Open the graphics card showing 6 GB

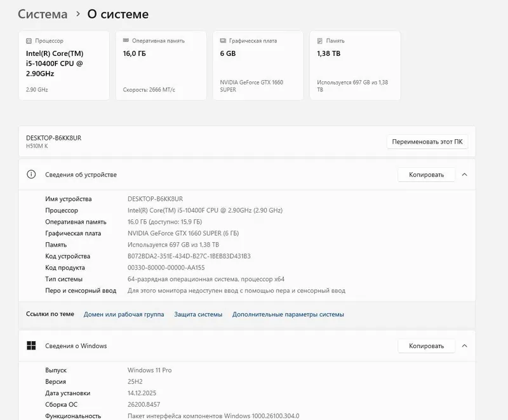pyautogui.click(x=258, y=65)
